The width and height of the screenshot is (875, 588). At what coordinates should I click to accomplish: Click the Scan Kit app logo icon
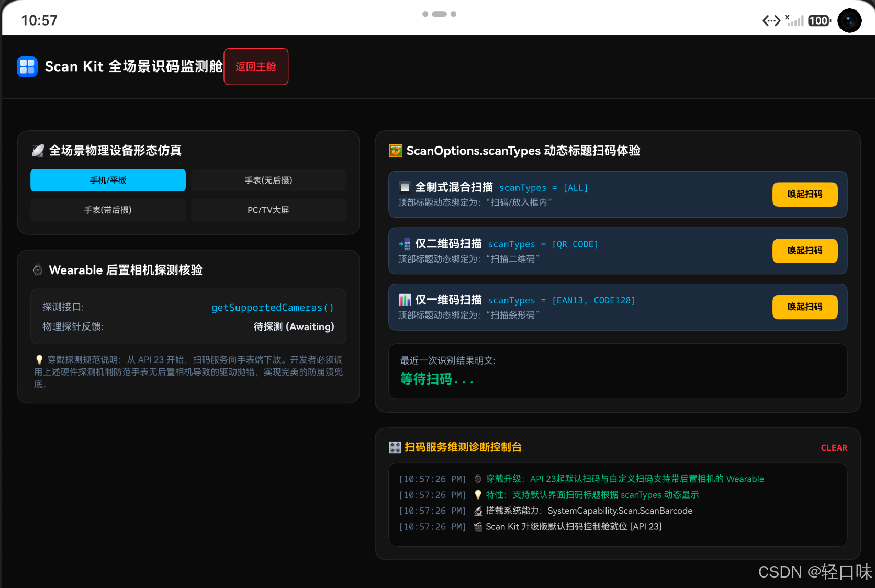point(27,66)
